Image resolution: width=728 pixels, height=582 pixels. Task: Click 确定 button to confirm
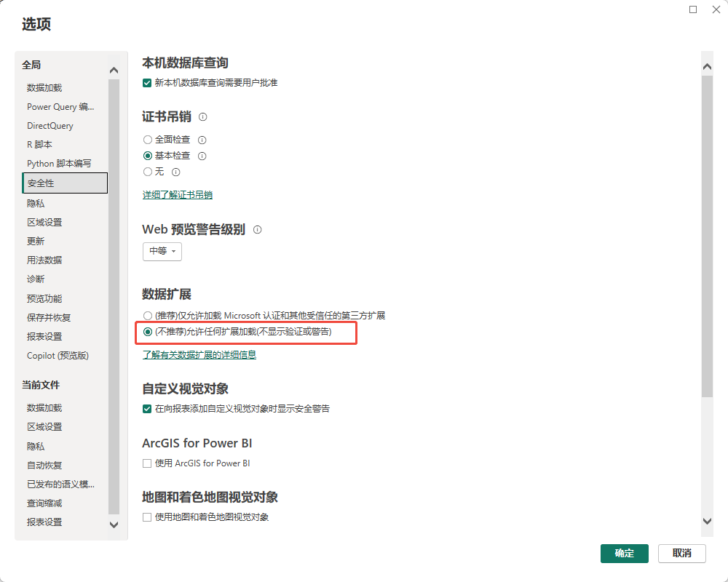point(624,553)
